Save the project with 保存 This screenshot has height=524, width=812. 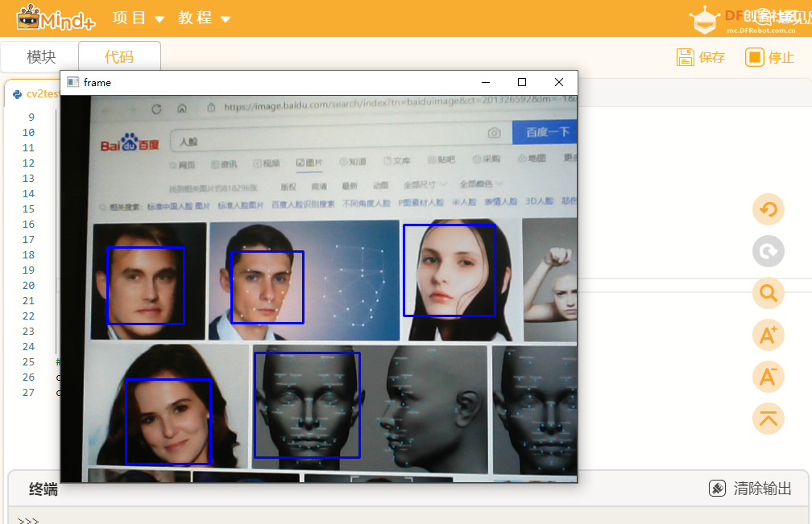tap(701, 57)
